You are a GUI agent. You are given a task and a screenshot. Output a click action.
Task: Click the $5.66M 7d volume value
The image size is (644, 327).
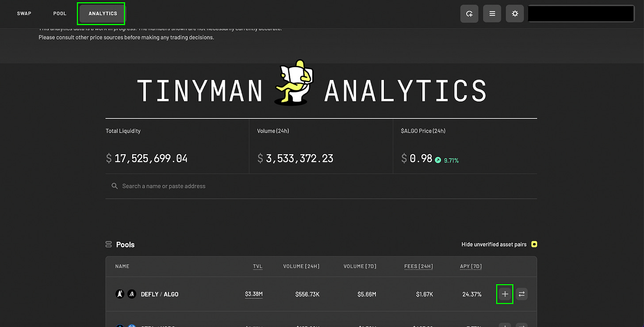pyautogui.click(x=367, y=294)
